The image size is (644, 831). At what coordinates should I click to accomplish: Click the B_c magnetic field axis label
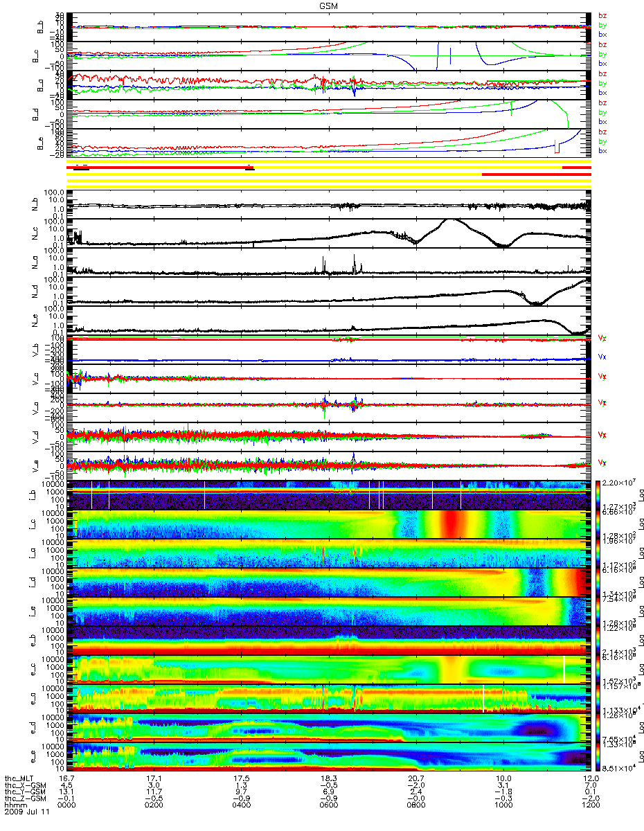tap(35, 56)
